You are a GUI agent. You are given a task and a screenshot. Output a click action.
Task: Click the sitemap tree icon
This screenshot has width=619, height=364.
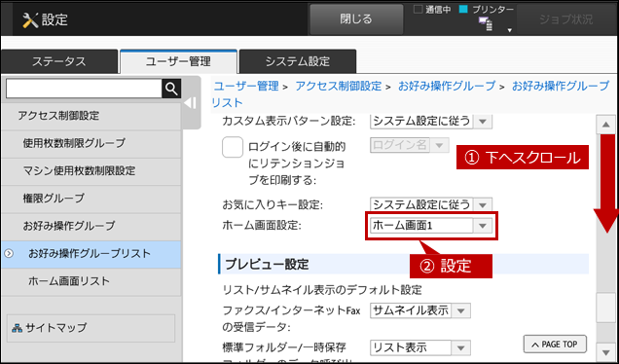pos(17,328)
